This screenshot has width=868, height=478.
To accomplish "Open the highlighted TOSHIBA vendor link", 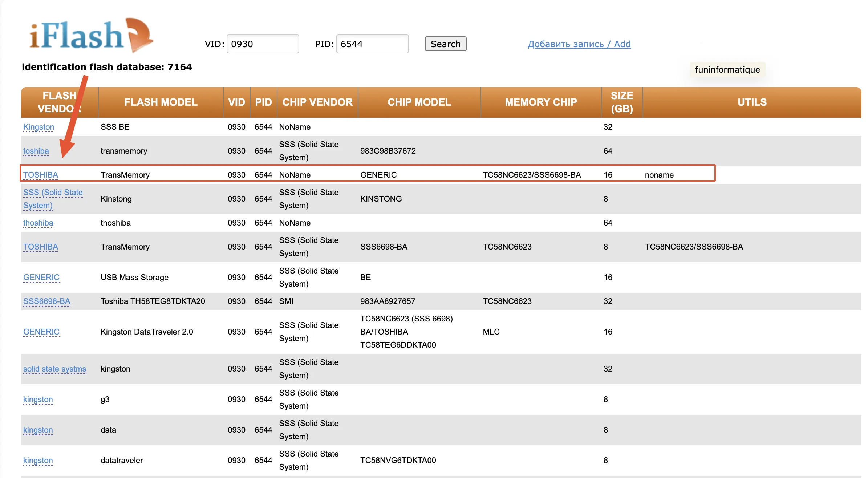I will (x=41, y=175).
